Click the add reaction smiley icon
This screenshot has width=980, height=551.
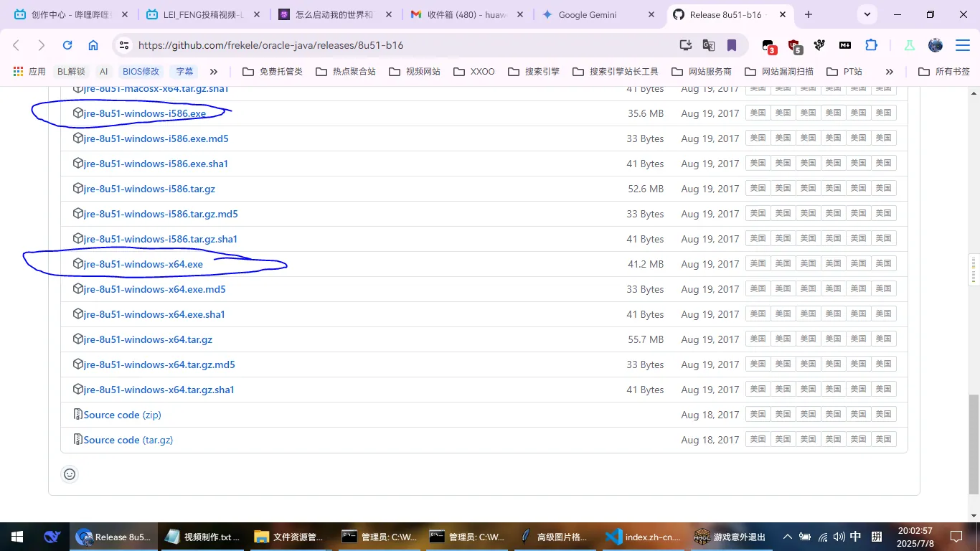70,474
